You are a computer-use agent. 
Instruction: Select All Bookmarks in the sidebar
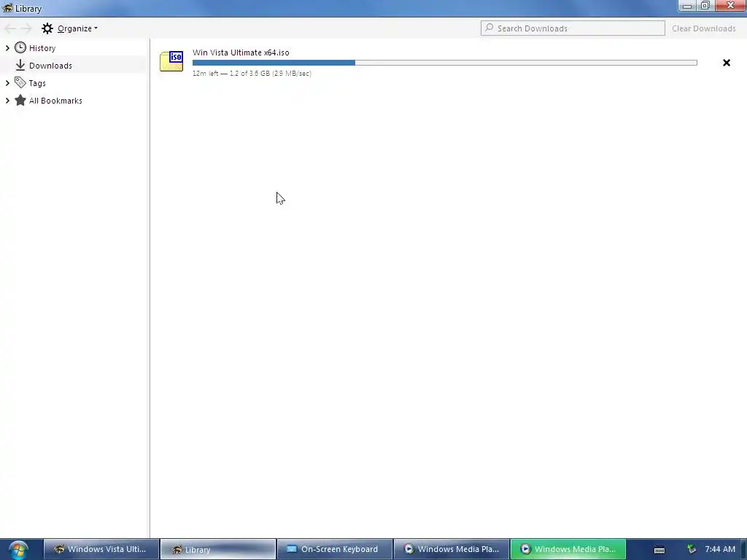click(x=55, y=101)
